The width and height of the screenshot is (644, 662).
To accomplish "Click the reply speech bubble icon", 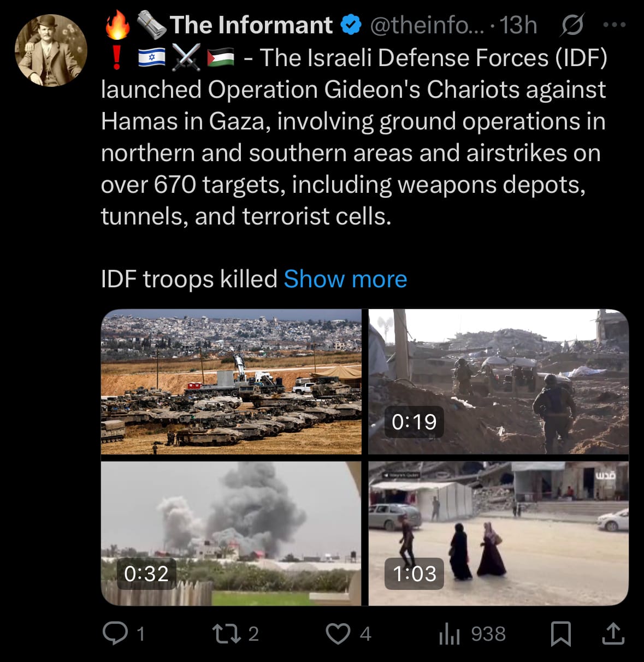I will 115,634.
